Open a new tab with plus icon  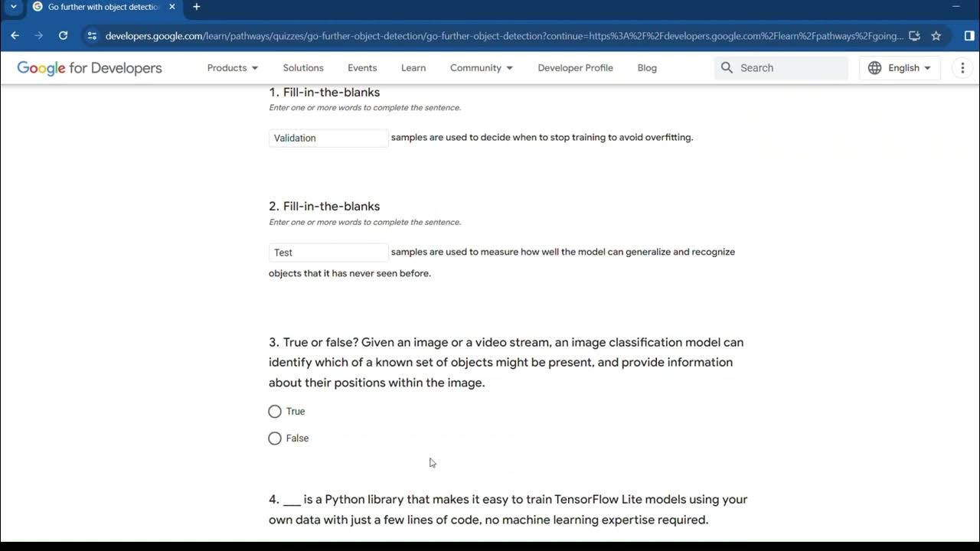tap(196, 7)
